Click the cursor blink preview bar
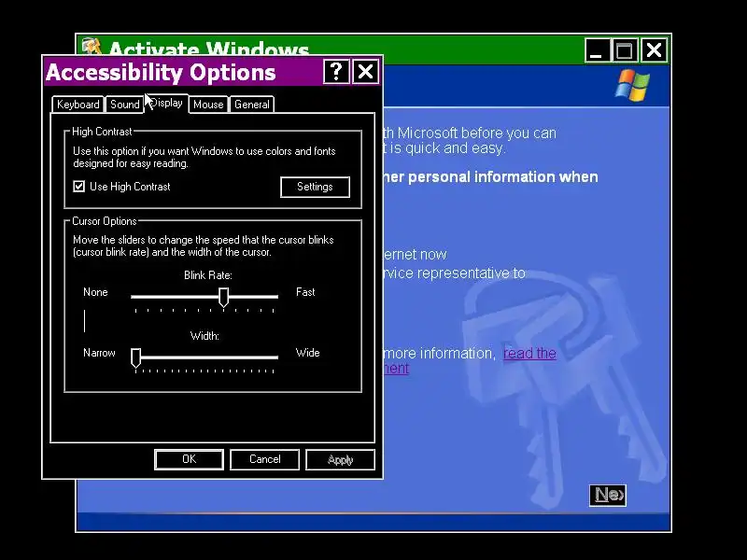This screenshot has height=560, width=747. coord(84,321)
